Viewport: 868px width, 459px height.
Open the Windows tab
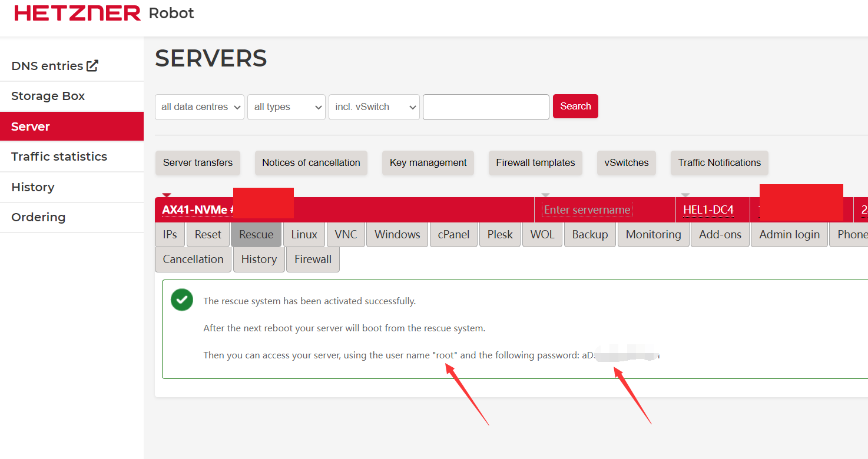click(397, 234)
